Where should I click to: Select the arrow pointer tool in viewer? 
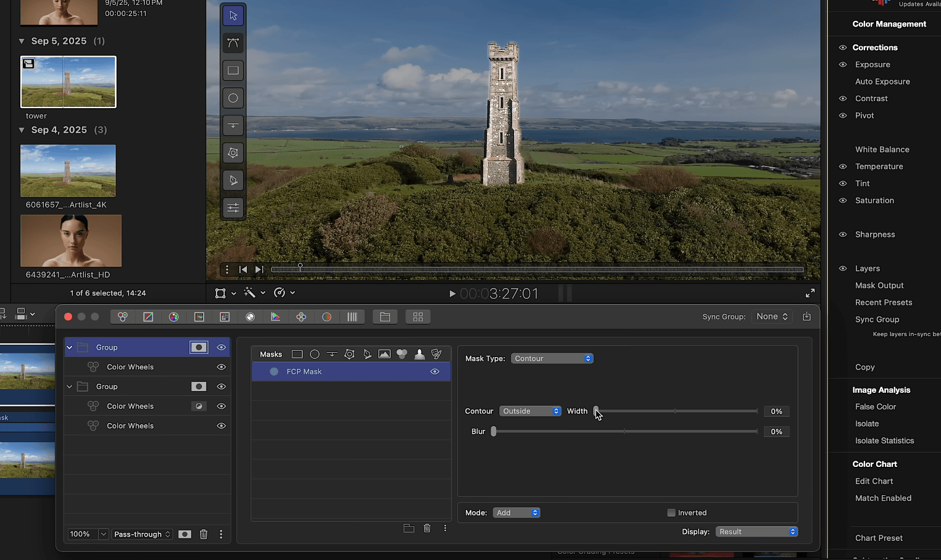tap(233, 16)
